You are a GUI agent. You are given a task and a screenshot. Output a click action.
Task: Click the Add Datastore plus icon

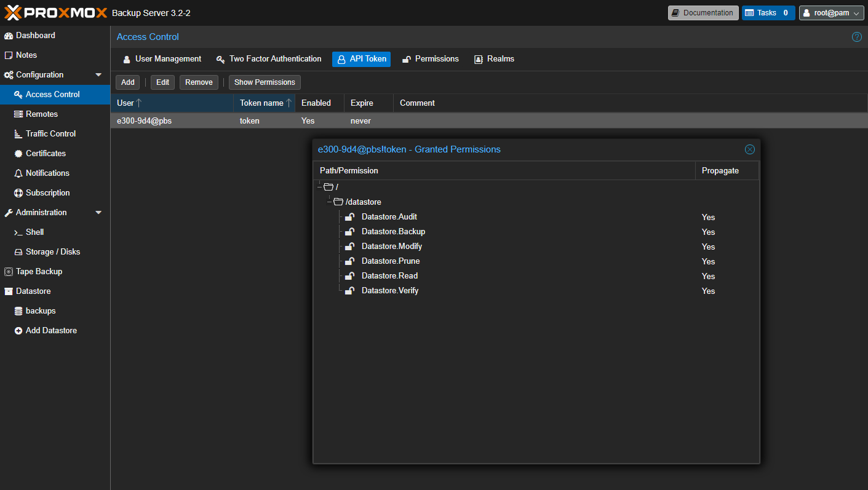(18, 331)
